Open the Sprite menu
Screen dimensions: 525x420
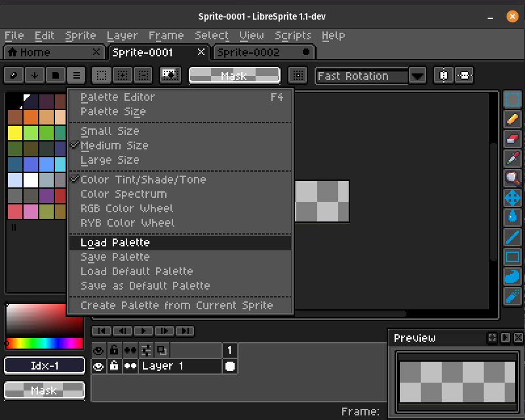point(81,35)
